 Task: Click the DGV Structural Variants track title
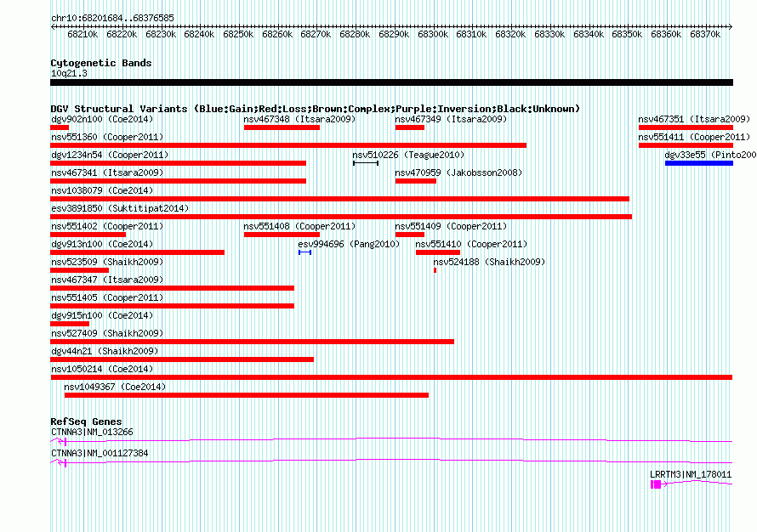316,109
